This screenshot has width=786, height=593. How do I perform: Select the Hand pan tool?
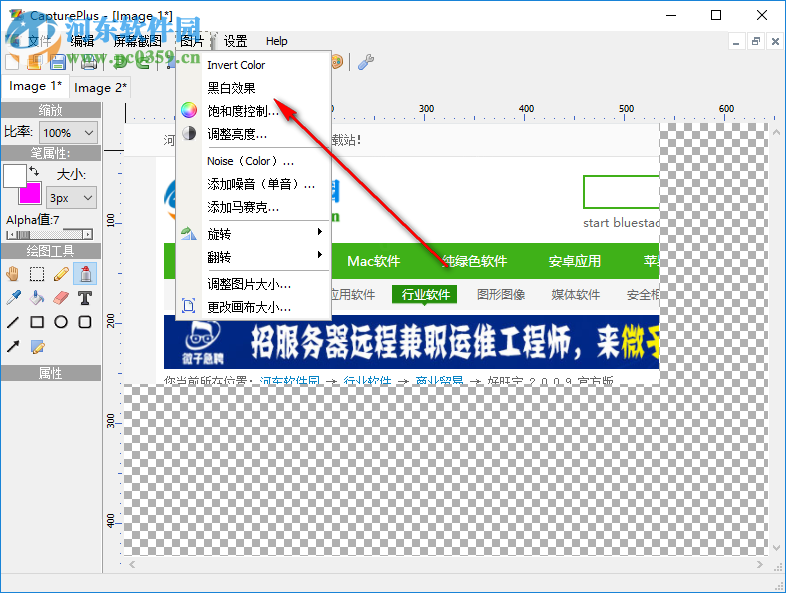pos(13,274)
